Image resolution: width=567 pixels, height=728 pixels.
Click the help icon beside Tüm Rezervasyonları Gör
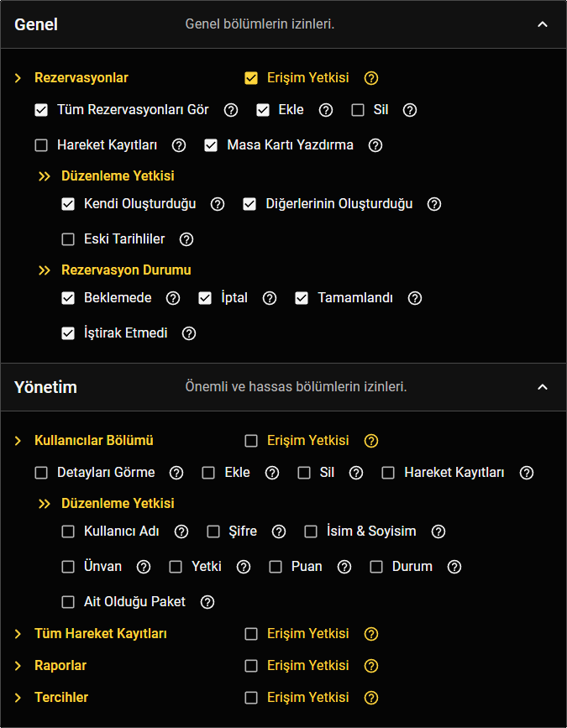click(231, 109)
